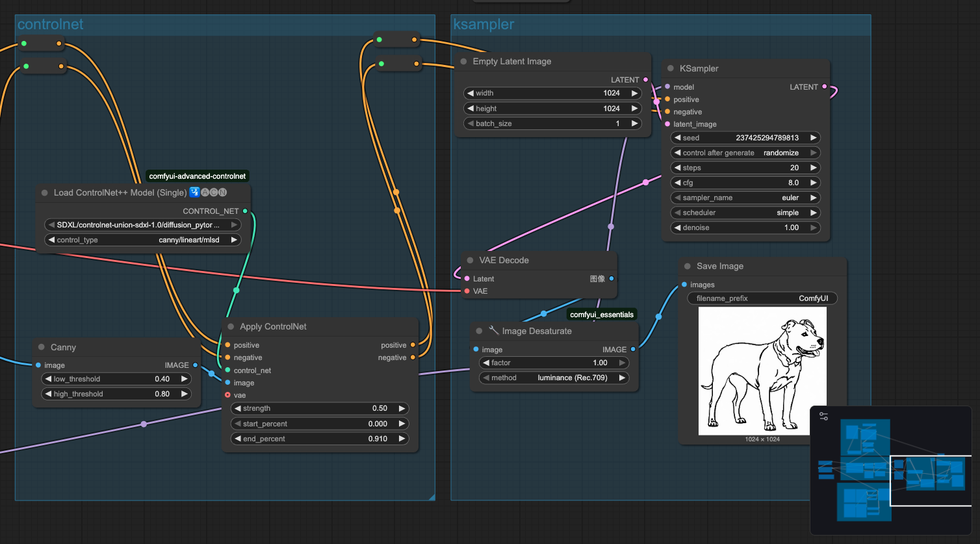This screenshot has height=544, width=980.
Task: Click the Apply ControlNet strength slider
Action: [319, 409]
